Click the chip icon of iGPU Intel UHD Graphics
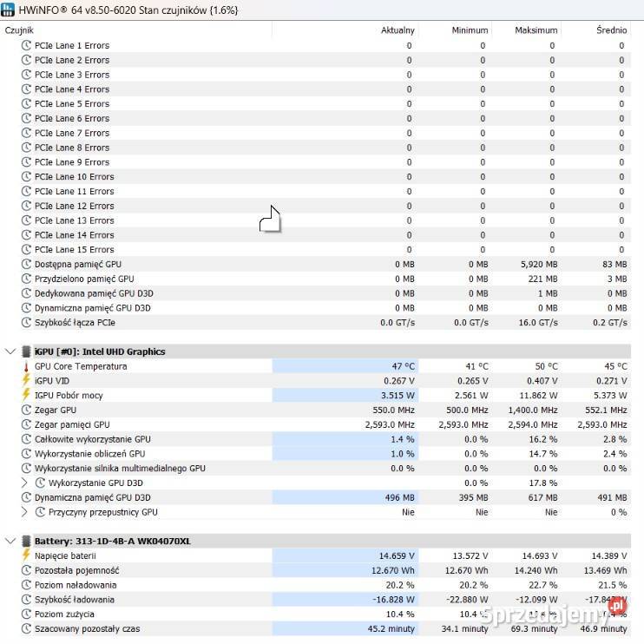This screenshot has height=644, width=644. tap(26, 352)
